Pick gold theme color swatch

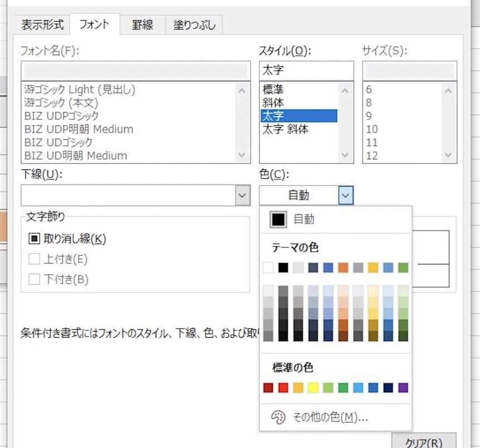(373, 267)
